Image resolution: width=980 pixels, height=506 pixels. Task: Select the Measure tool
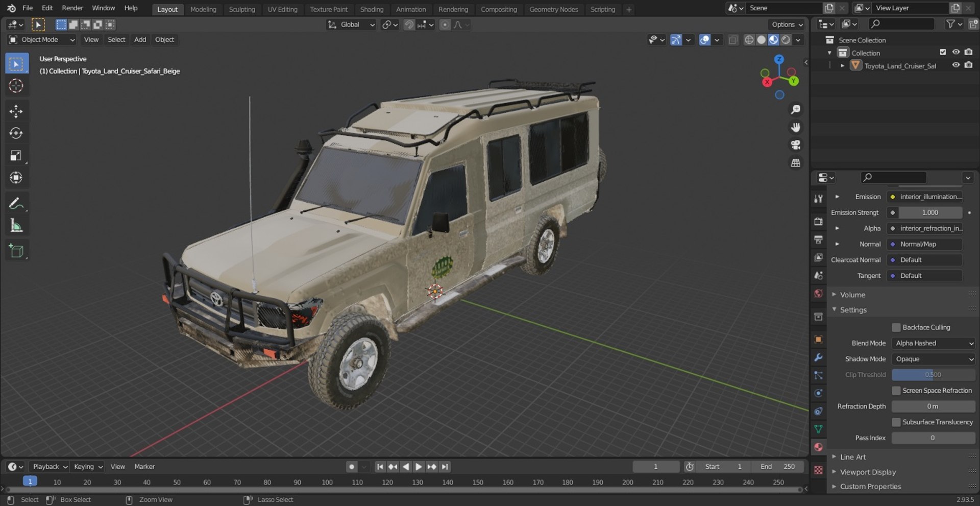[16, 226]
